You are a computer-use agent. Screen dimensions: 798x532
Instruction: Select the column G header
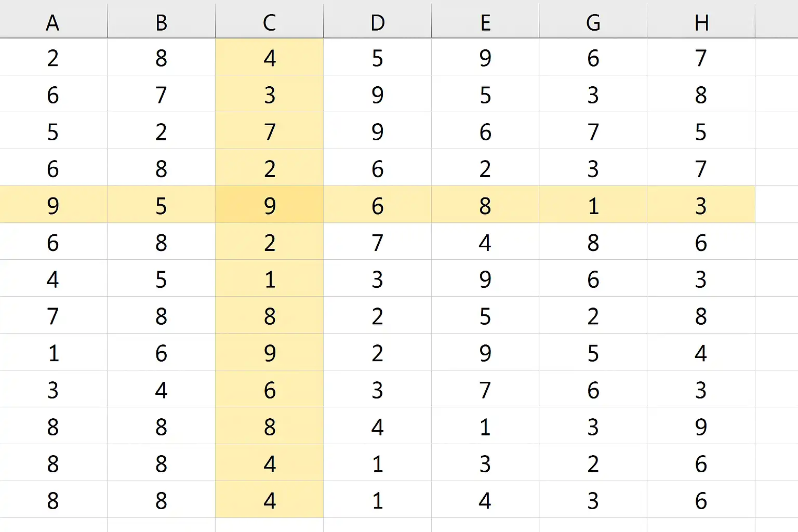click(593, 23)
